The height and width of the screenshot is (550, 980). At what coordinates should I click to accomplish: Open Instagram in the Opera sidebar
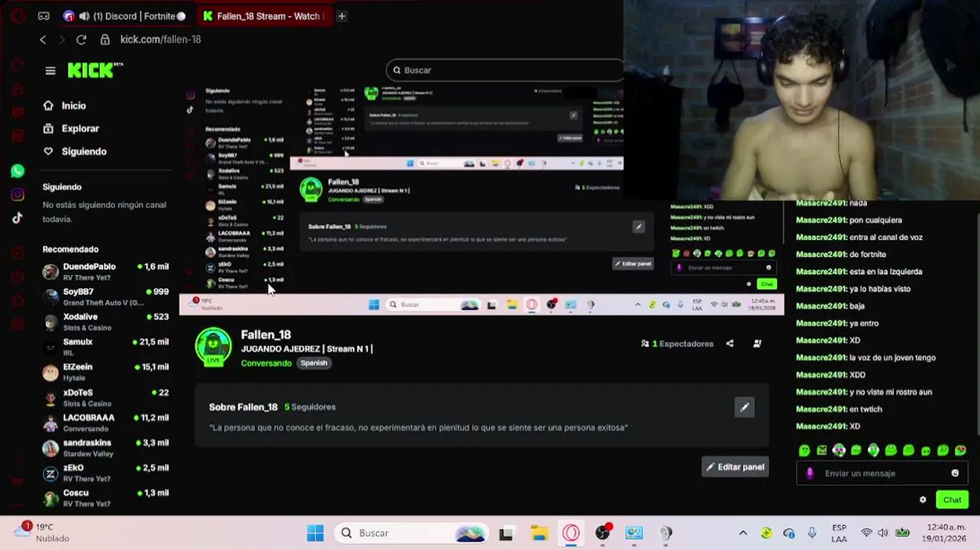[18, 195]
